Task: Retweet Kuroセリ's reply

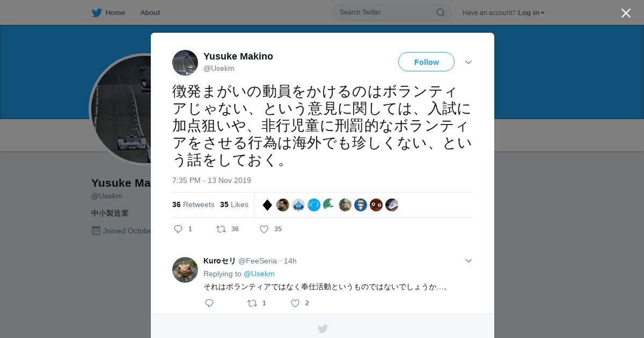Action: click(252, 303)
